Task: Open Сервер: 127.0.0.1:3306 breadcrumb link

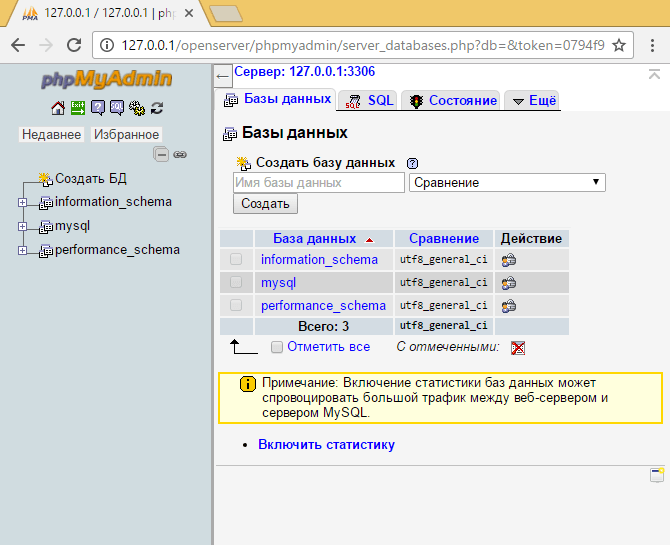Action: click(x=305, y=71)
